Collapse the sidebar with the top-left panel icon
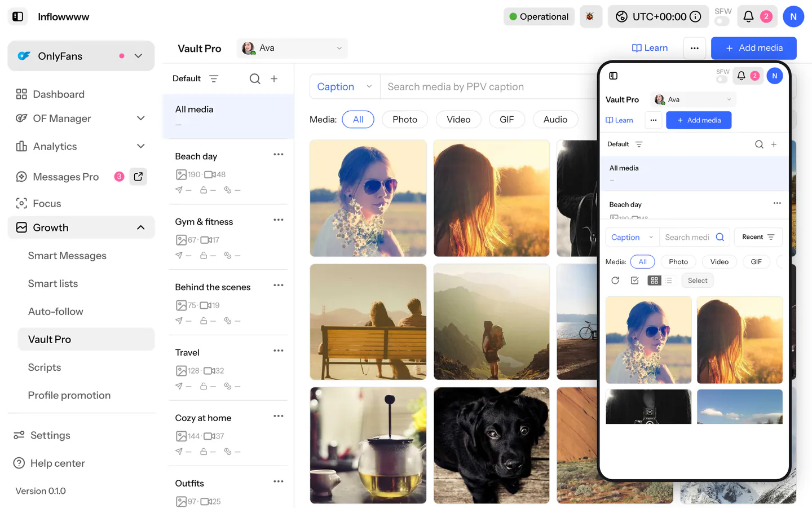Image resolution: width=812 pixels, height=508 pixels. 18,16
